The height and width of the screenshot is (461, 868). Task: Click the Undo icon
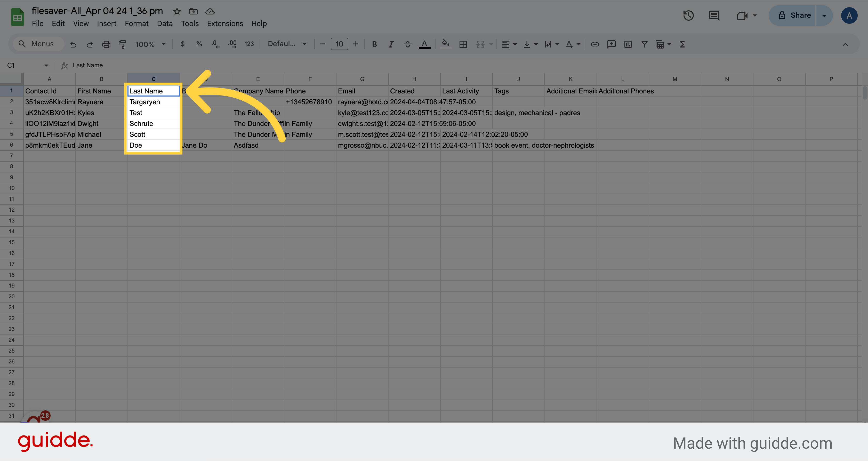click(73, 44)
